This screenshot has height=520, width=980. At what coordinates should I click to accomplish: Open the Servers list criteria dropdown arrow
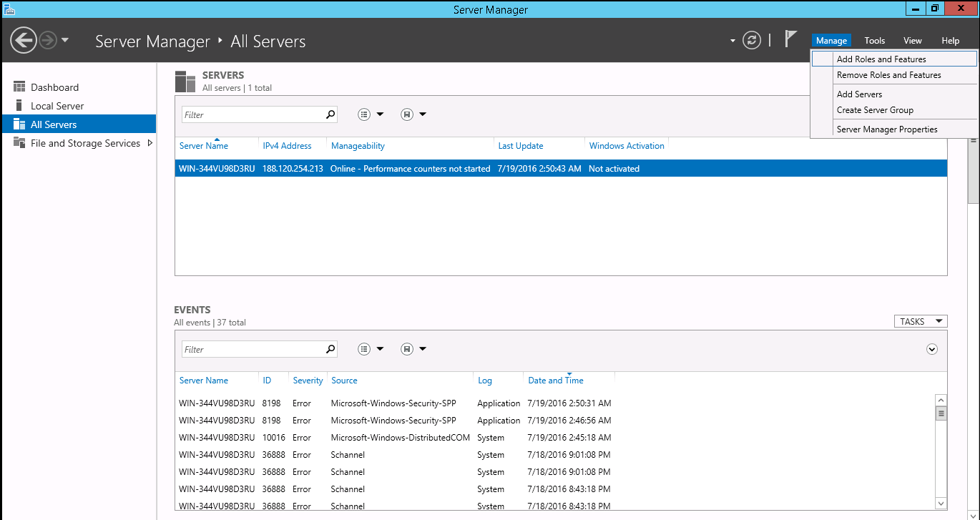tap(380, 114)
